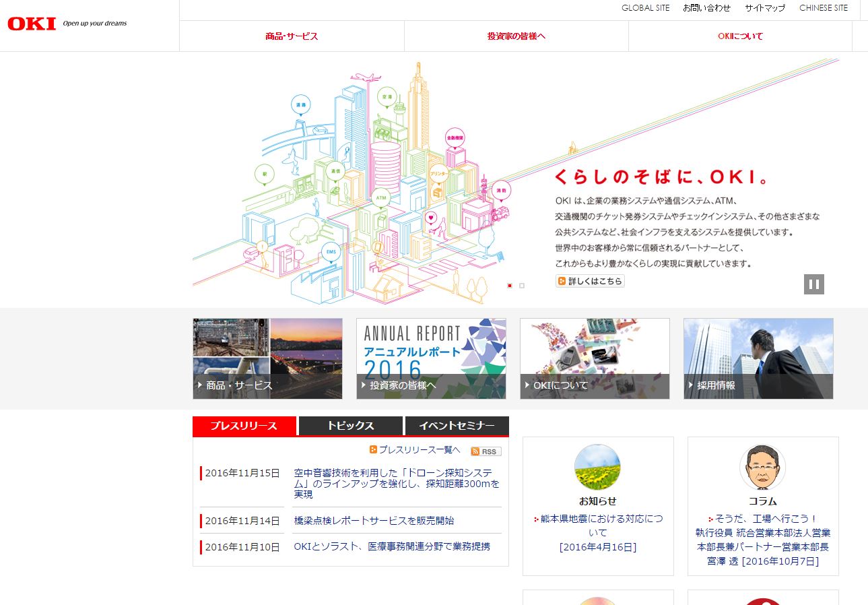Click the 通信 bubble in the illustration

pos(335,171)
